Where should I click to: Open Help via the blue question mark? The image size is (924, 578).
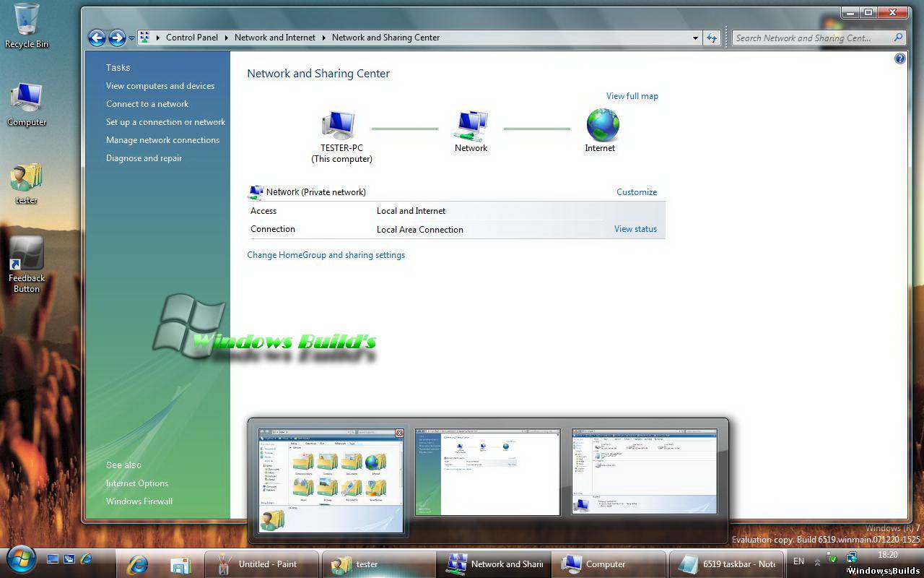[x=899, y=59]
